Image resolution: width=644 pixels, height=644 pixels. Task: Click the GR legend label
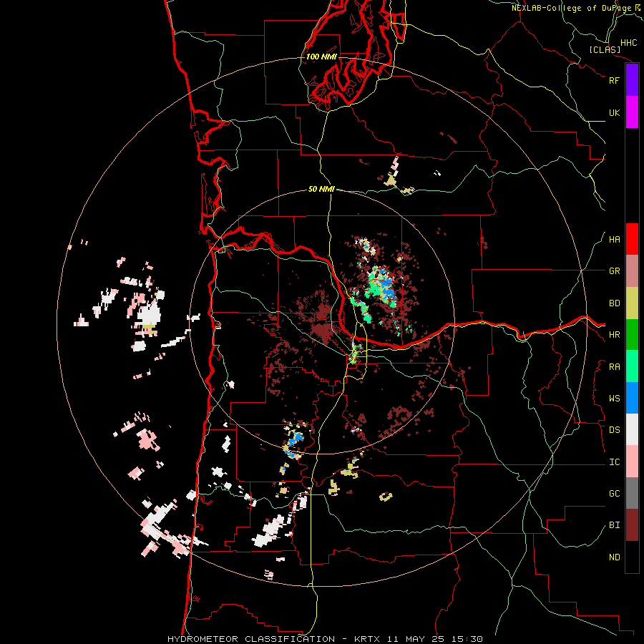pos(614,271)
